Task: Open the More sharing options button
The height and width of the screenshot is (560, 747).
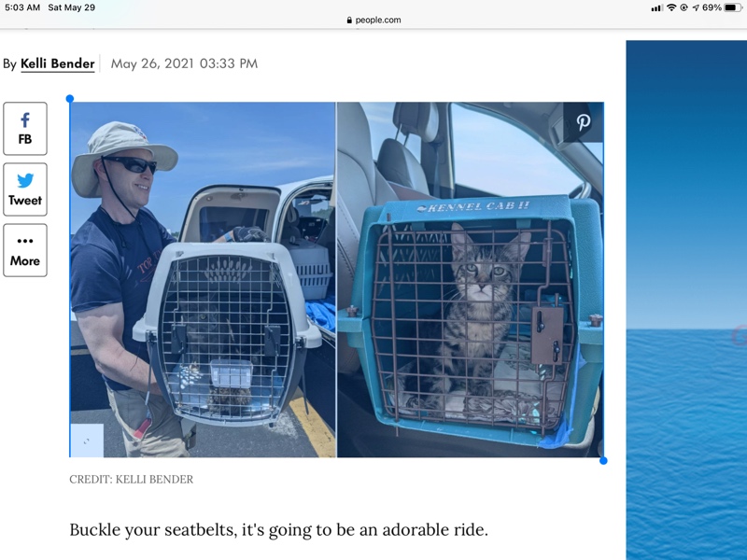Action: coord(25,250)
